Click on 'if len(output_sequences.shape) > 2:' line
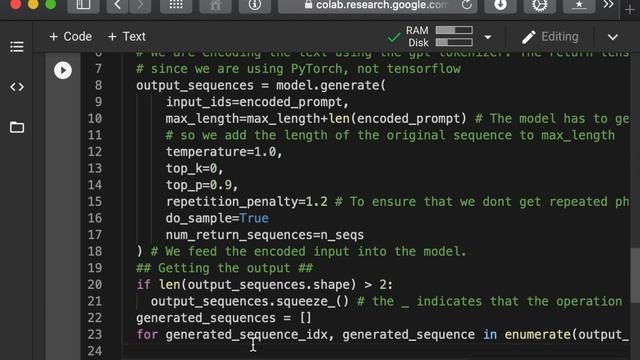Screen dimensions: 640x360 click(x=264, y=284)
